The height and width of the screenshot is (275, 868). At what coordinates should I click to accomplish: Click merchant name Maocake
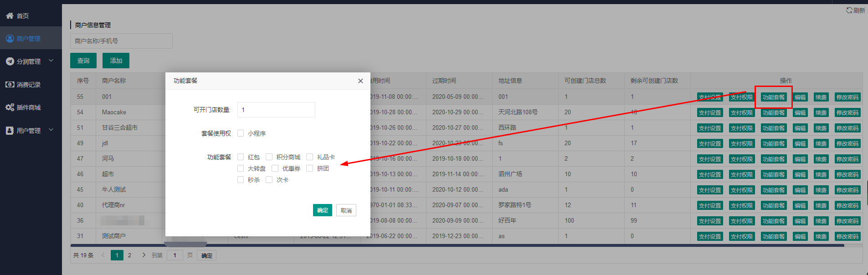click(x=114, y=112)
